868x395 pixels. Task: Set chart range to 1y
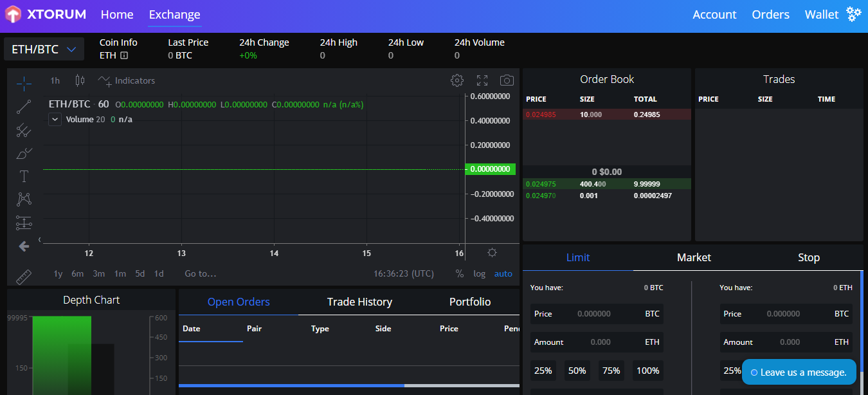tap(58, 273)
